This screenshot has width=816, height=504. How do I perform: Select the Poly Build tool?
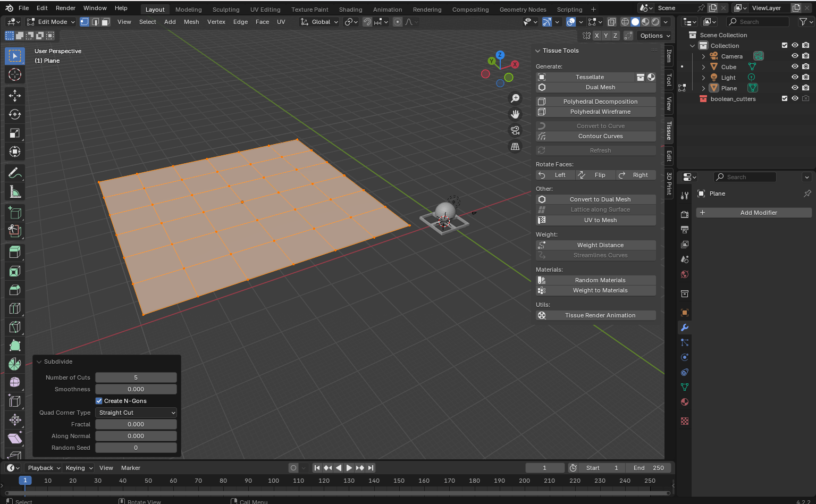click(x=15, y=346)
